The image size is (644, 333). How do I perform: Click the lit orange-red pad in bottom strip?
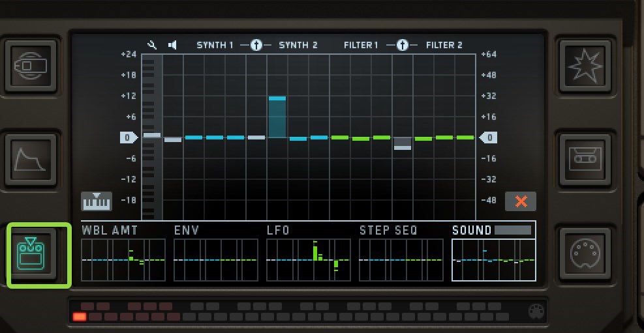point(79,317)
